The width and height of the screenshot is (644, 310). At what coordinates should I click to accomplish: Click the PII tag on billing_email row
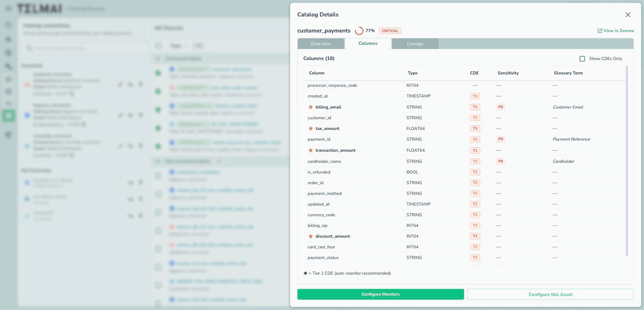coord(500,107)
